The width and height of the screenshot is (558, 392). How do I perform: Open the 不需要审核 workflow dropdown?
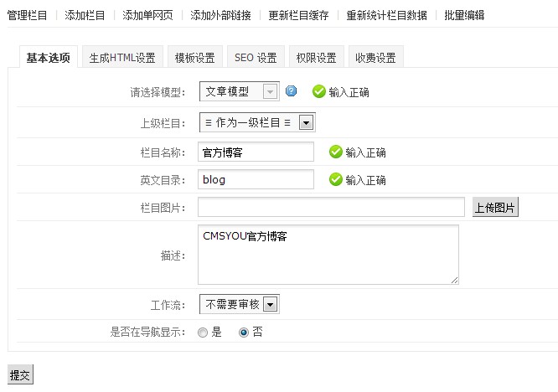coord(239,304)
